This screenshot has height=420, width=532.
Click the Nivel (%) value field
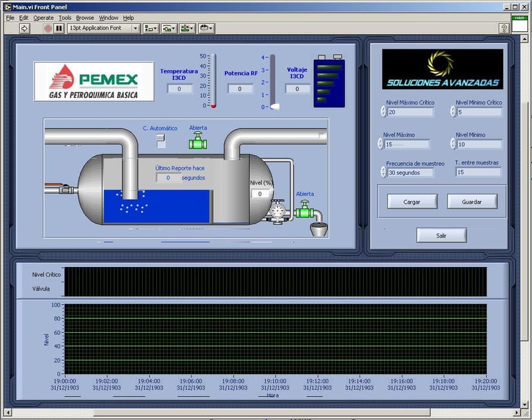(x=260, y=194)
